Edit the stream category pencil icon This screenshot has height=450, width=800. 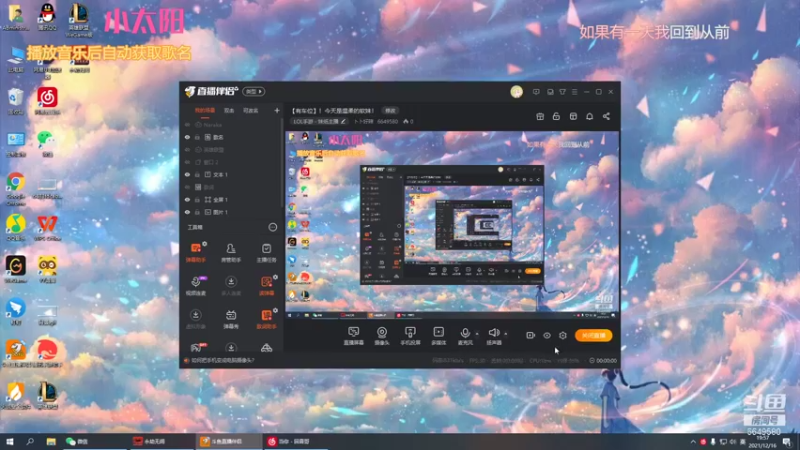coord(343,121)
